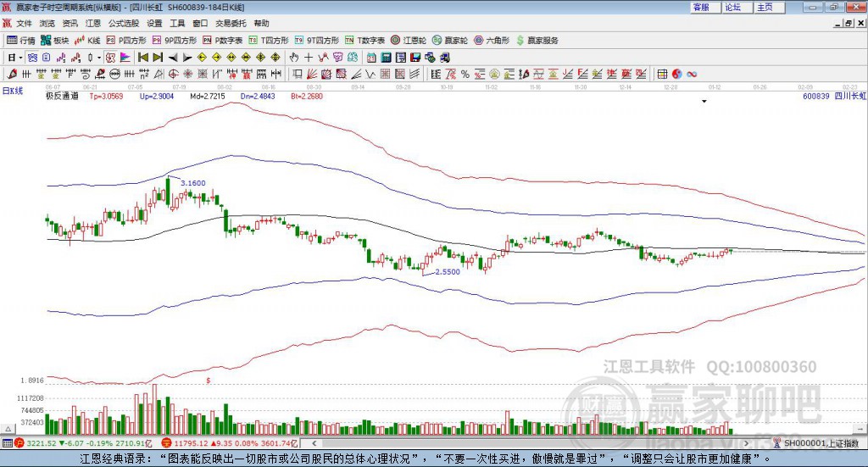The image size is (868, 467).
Task: Click the small black triangle chart marker
Action: [x=704, y=102]
